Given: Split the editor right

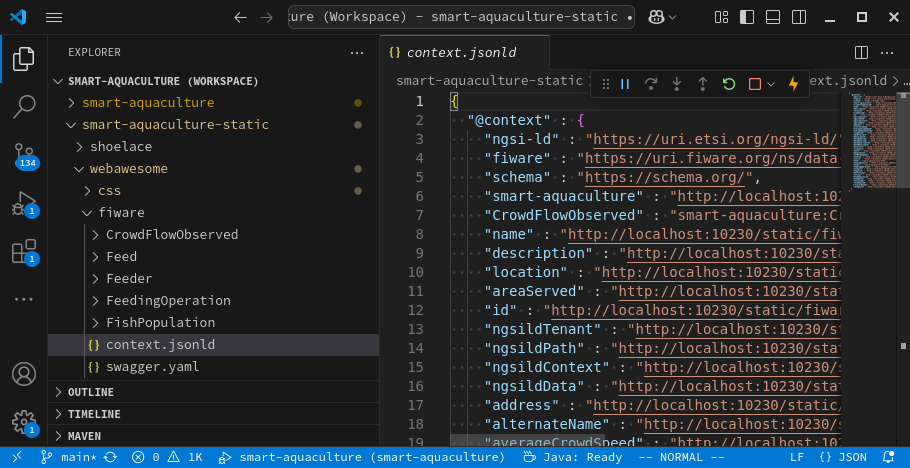Looking at the screenshot, I should 861,53.
